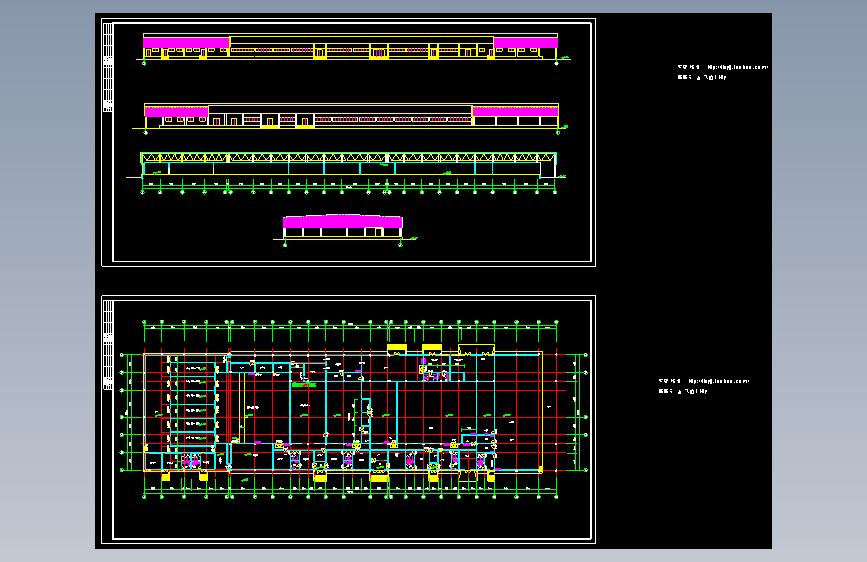
Task: Select the floor plan's top-left green grid bubble
Action: coord(144,322)
